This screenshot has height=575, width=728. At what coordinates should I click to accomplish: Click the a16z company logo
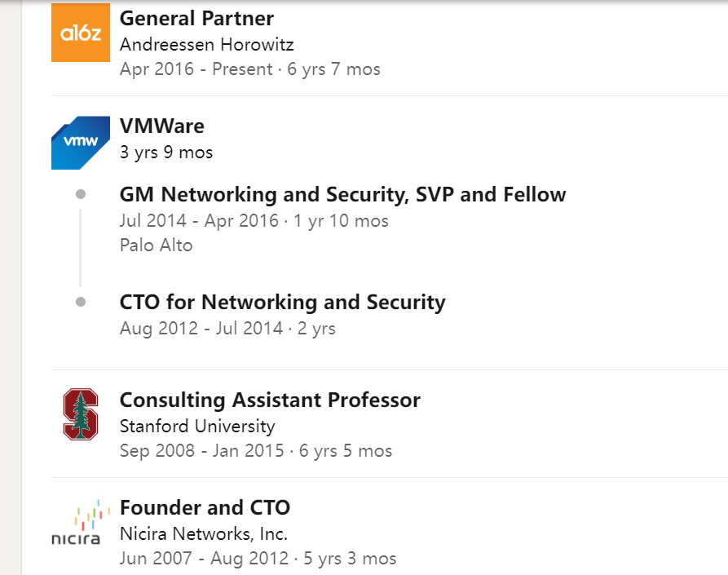(x=80, y=33)
